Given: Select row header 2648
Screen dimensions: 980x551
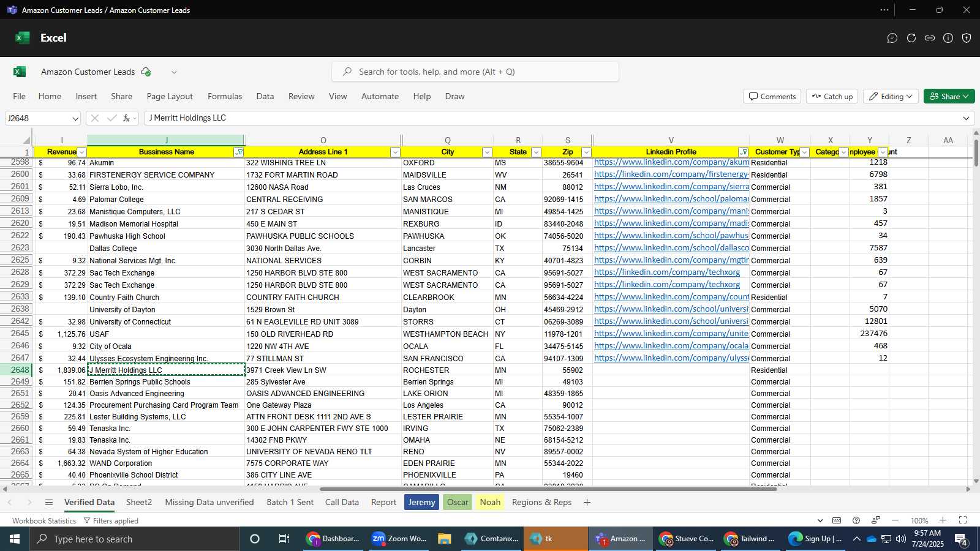Looking at the screenshot, I should click(17, 370).
